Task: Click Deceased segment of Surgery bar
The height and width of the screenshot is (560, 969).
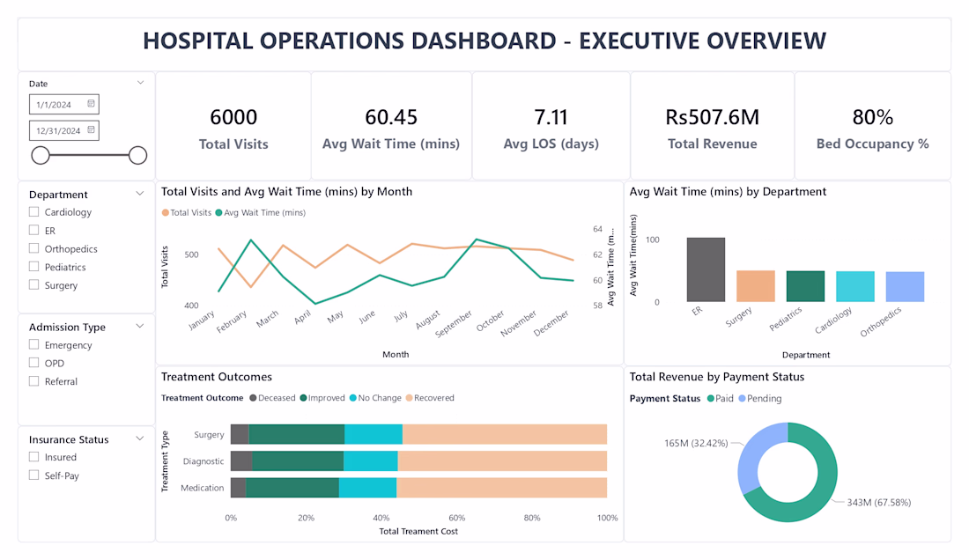Action: point(240,434)
